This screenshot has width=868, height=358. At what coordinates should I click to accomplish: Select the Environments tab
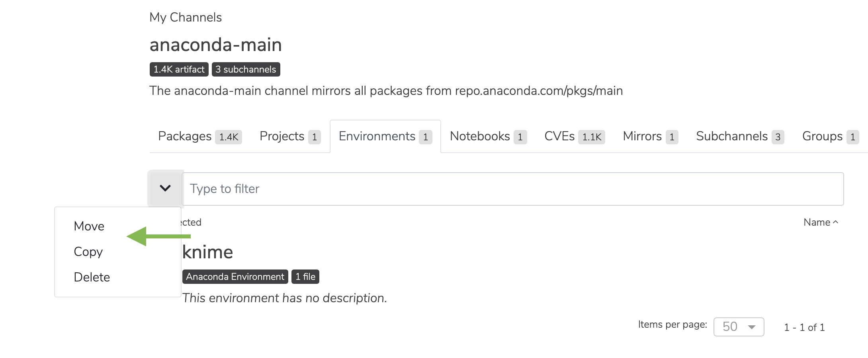pos(385,136)
